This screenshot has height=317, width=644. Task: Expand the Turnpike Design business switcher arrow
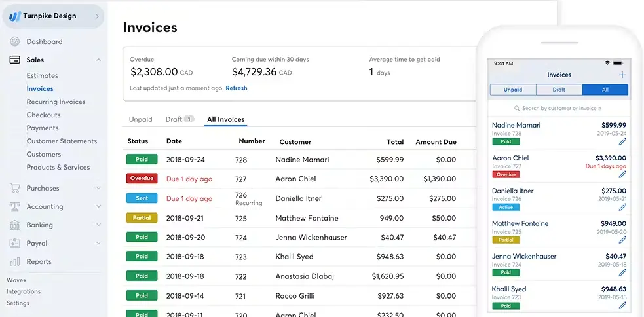97,16
